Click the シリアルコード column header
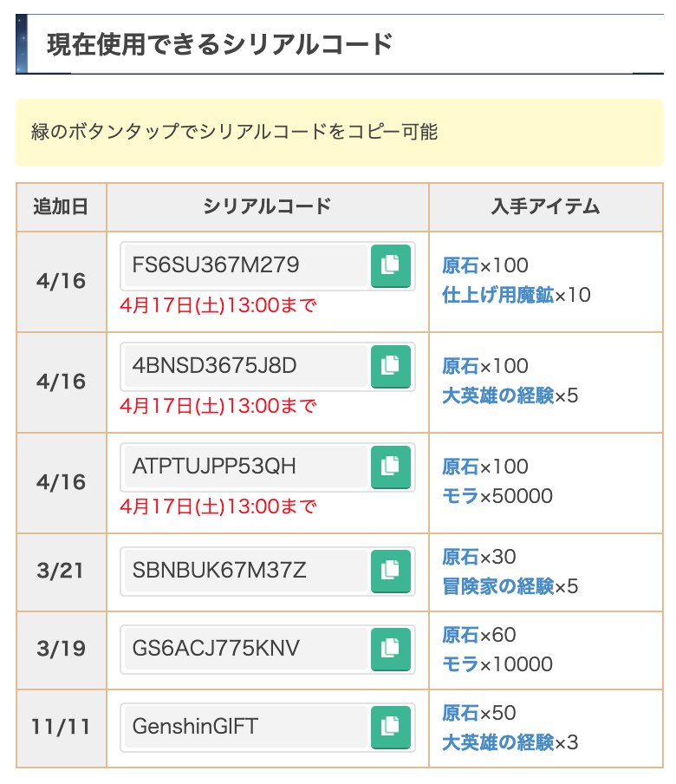676x784 pixels. [267, 207]
